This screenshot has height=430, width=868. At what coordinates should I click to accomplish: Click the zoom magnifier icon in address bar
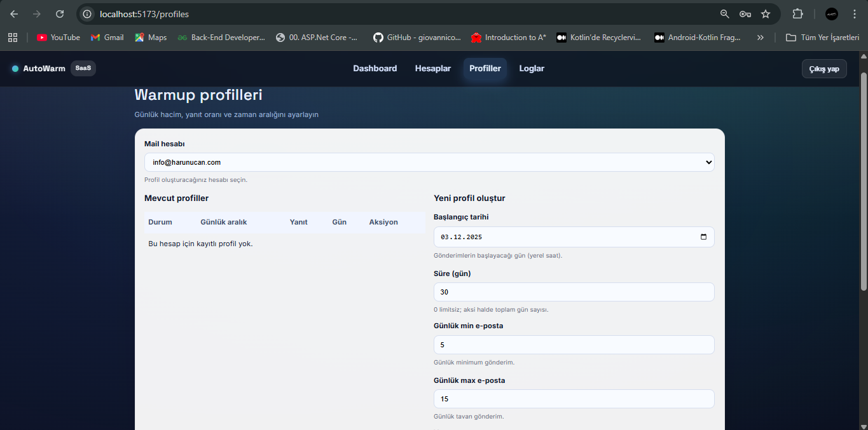click(x=725, y=14)
